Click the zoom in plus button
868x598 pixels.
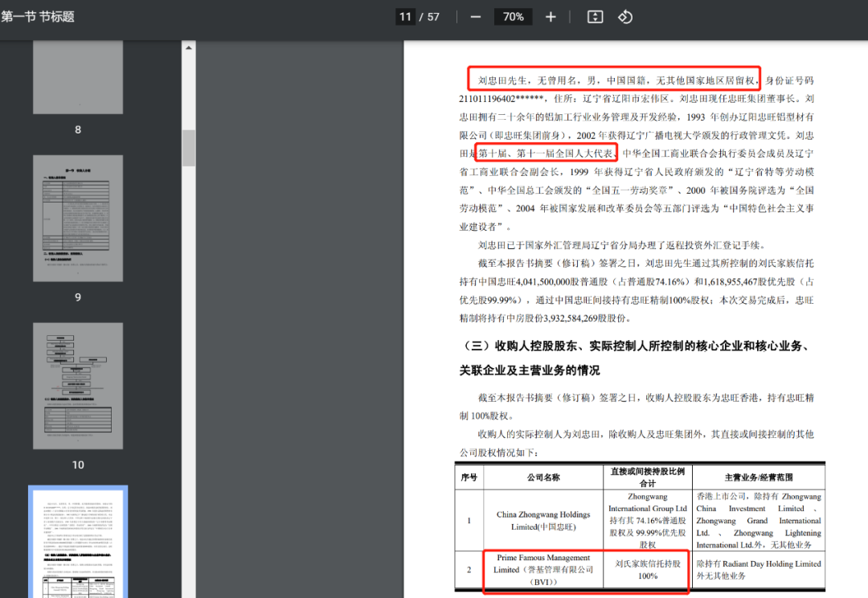tap(551, 17)
